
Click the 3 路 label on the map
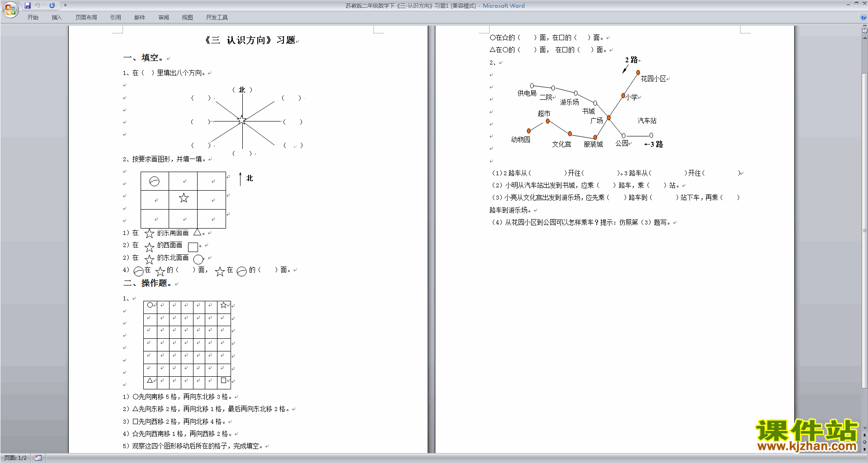pyautogui.click(x=656, y=144)
